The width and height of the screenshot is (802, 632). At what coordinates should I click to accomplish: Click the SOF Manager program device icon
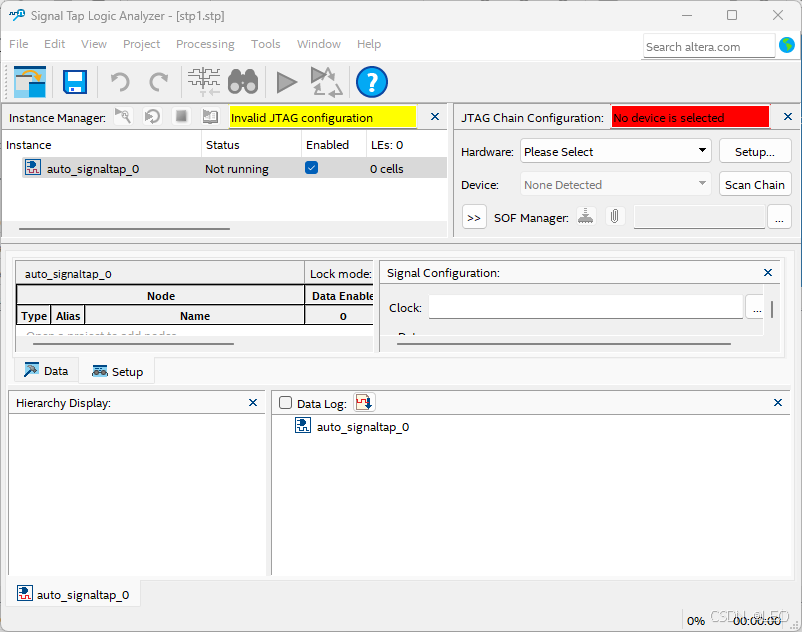point(586,216)
